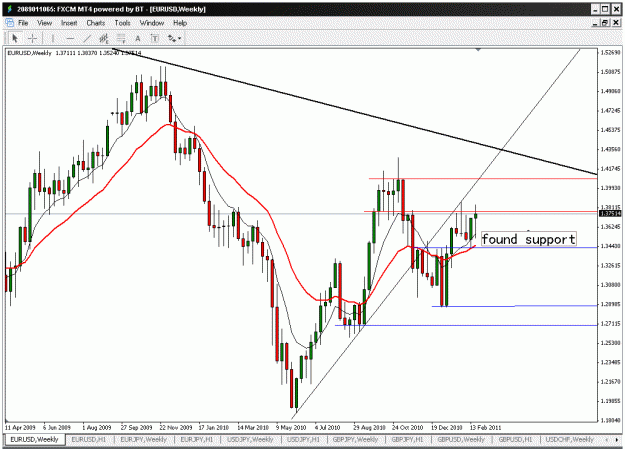The width and height of the screenshot is (625, 449).
Task: Draw a vertical line tool
Action: tap(53, 38)
